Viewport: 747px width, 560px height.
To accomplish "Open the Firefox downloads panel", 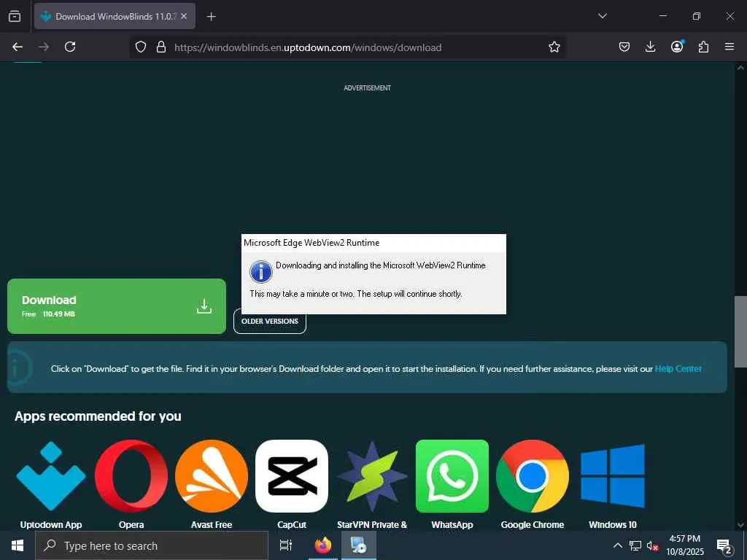I will tap(650, 47).
